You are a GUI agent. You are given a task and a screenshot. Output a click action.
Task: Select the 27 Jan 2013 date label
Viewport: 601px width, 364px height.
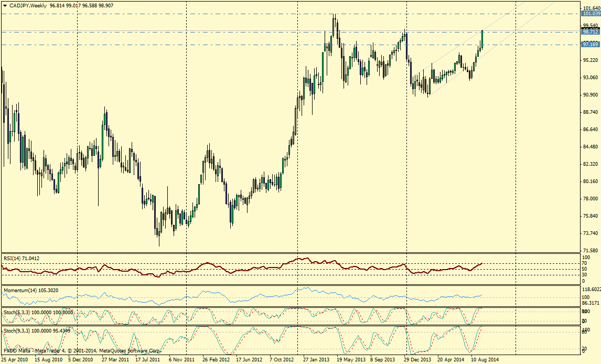point(316,360)
